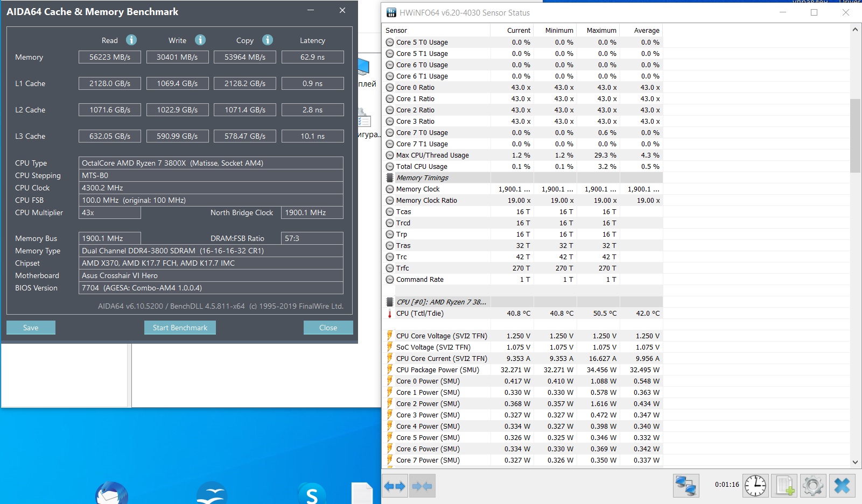The image size is (862, 504).
Task: Click the Memory Write value 30401 MB/s
Action: click(x=177, y=57)
